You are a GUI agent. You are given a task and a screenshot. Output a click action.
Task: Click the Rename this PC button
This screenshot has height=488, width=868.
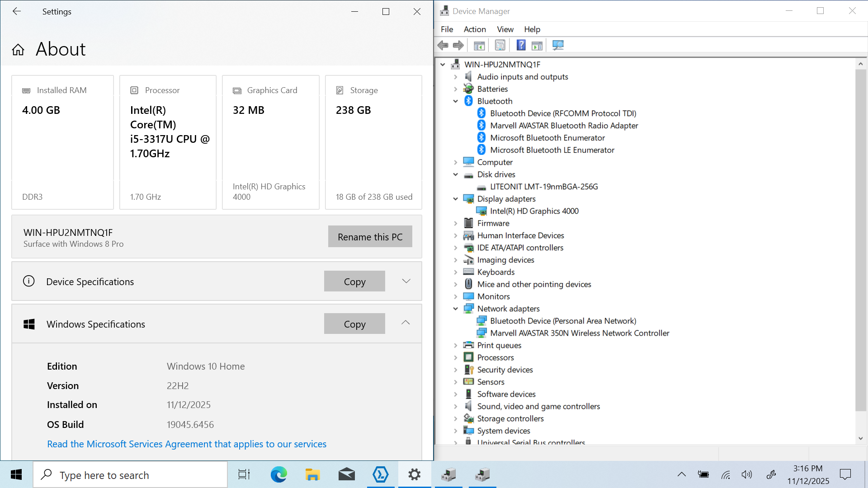click(370, 237)
